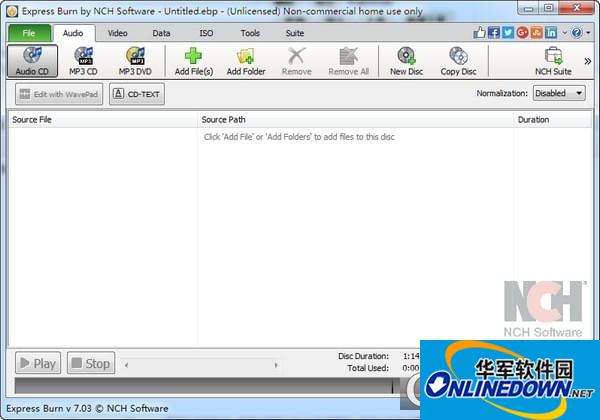Expand the help icon dropdown arrow
The height and width of the screenshot is (420, 600).
(589, 33)
